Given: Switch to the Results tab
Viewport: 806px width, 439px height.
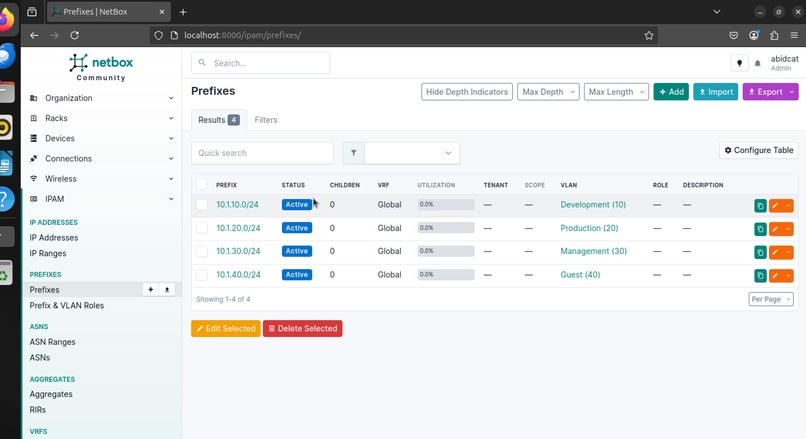Looking at the screenshot, I should tap(218, 120).
